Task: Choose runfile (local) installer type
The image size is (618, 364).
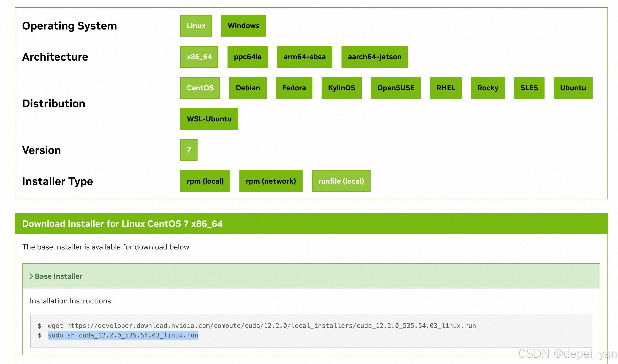Action: pos(341,181)
